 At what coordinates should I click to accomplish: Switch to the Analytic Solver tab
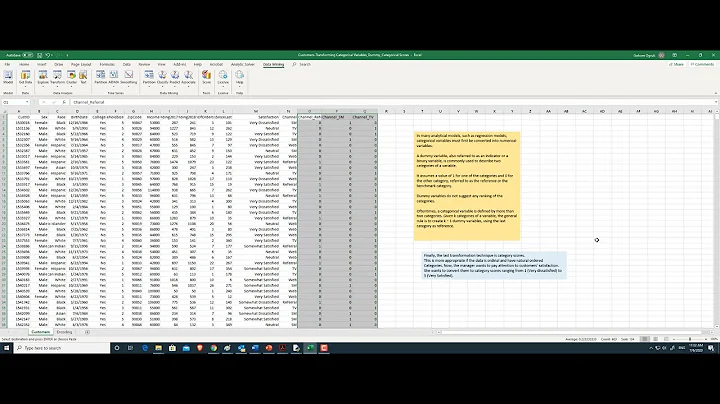pyautogui.click(x=242, y=65)
